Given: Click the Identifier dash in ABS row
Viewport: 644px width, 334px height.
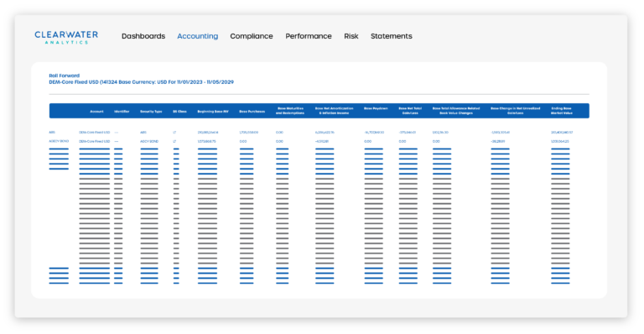Looking at the screenshot, I should click(x=117, y=133).
